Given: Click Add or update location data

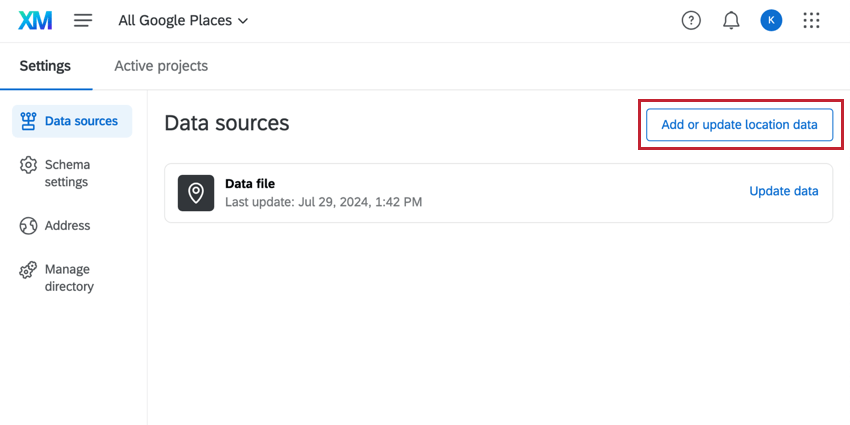Looking at the screenshot, I should pos(739,125).
